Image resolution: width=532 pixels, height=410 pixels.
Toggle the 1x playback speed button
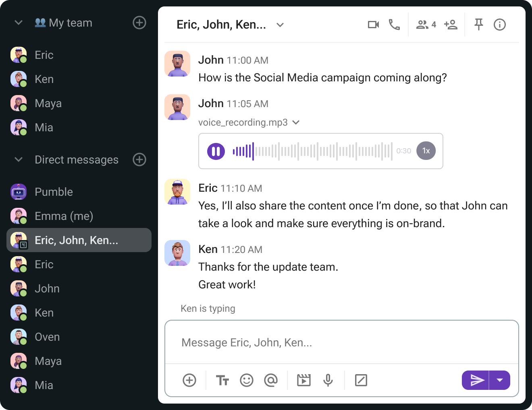tap(426, 151)
